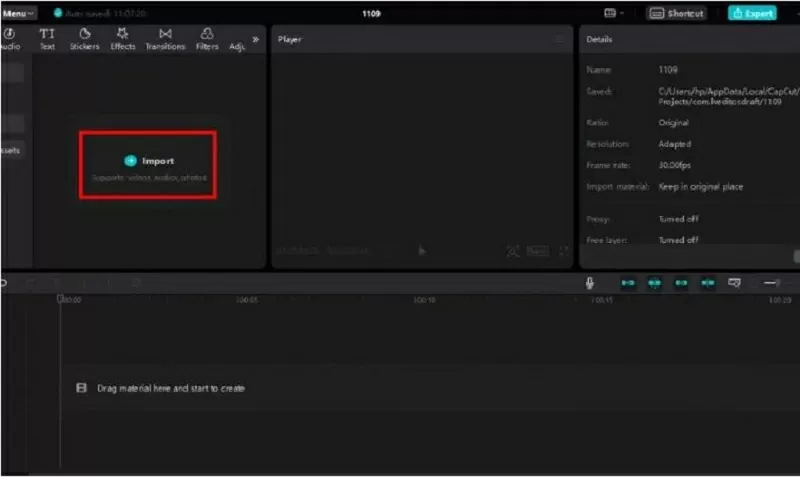Toggle the first teal timeline snapping button
Image resolution: width=800 pixels, height=477 pixels.
tap(628, 283)
